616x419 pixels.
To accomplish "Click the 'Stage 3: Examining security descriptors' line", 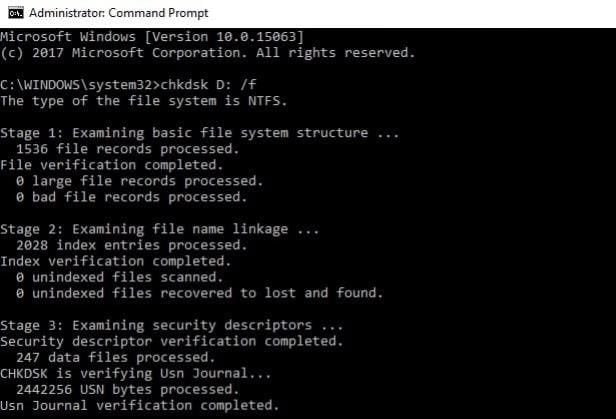I will [172, 325].
